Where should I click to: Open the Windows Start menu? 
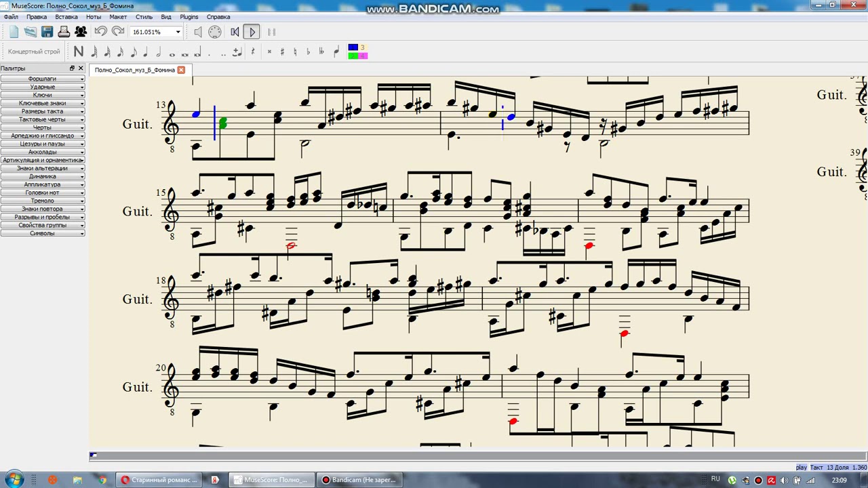14,479
